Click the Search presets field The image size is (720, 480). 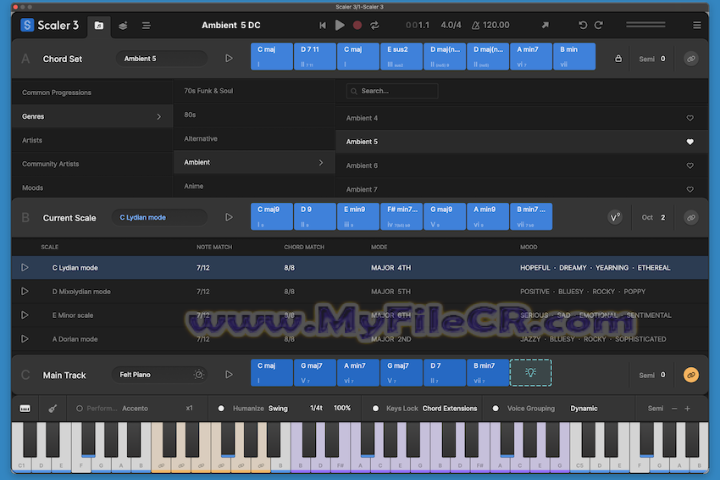pos(392,91)
